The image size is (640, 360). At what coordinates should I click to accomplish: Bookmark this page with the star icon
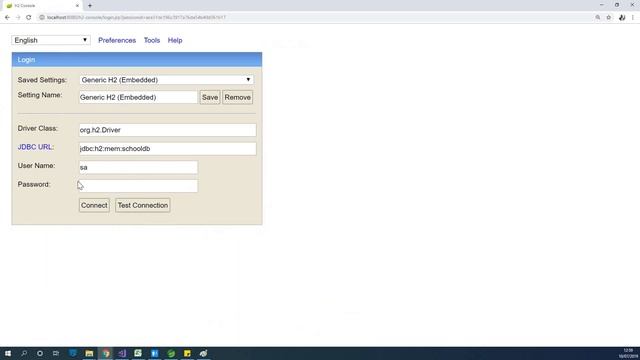(609, 18)
